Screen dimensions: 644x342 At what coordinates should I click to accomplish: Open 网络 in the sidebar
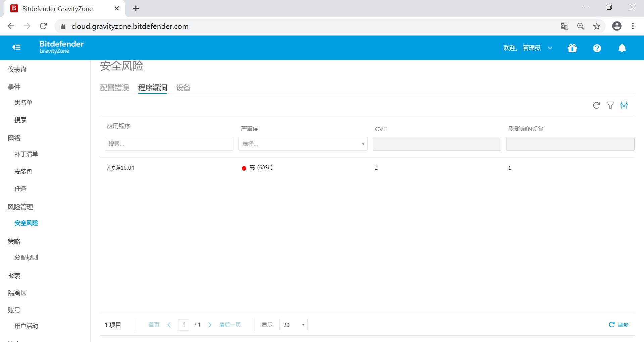tap(14, 138)
